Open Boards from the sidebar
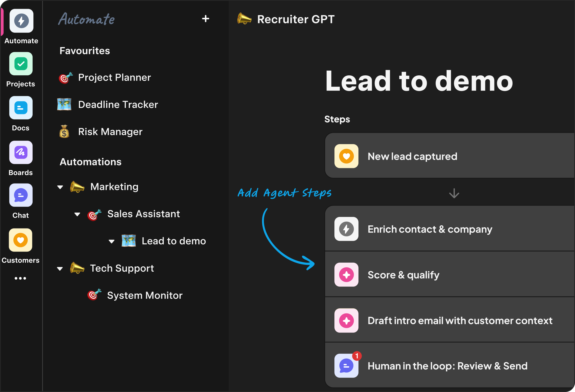Screen dimensions: 575x392 pyautogui.click(x=21, y=152)
